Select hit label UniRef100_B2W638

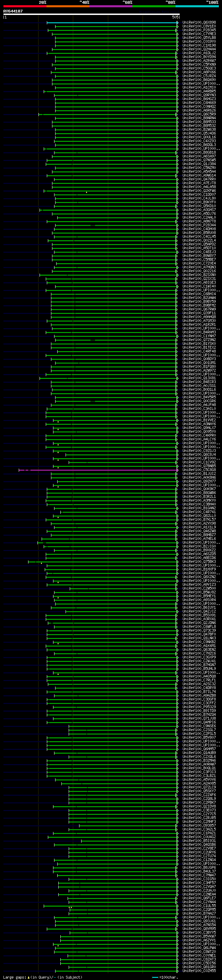(x=199, y=129)
